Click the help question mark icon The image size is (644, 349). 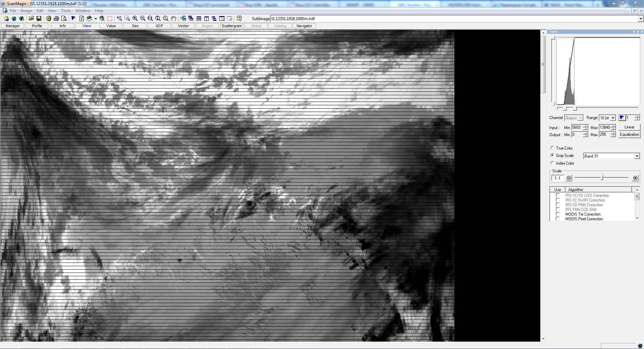239,18
